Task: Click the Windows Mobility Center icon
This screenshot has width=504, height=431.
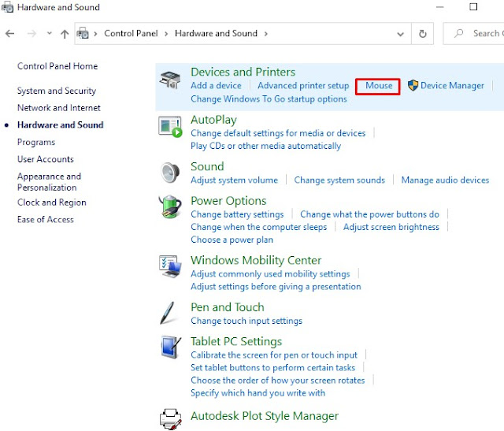Action: point(170,266)
